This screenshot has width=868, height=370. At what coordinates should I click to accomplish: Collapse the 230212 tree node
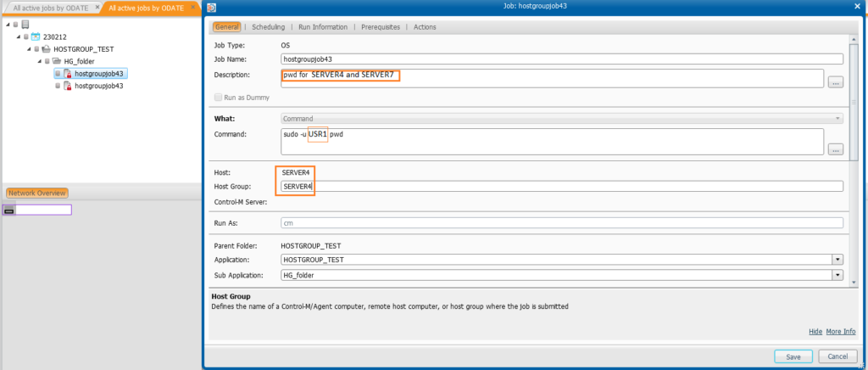19,36
